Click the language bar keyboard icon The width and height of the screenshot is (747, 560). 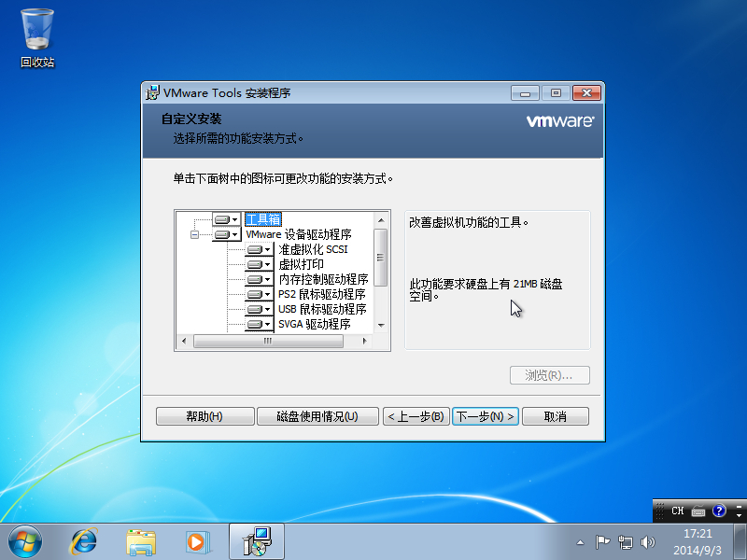click(x=698, y=511)
